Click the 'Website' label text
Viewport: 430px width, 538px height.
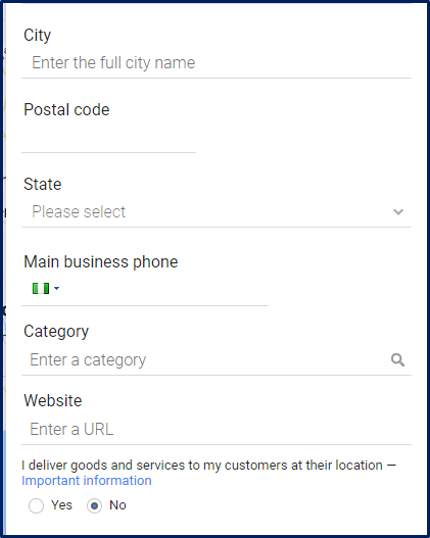[53, 400]
